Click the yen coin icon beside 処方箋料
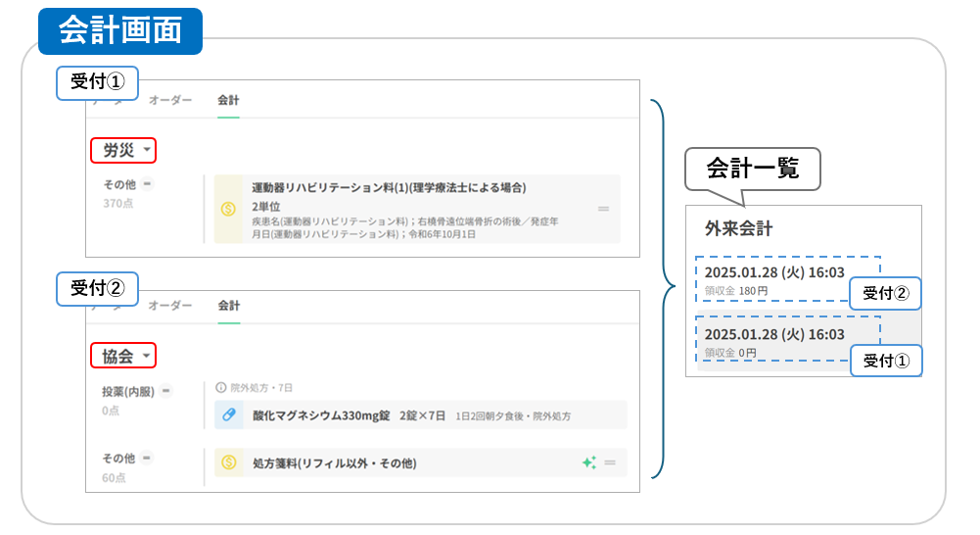The width and height of the screenshot is (980, 535). [228, 462]
